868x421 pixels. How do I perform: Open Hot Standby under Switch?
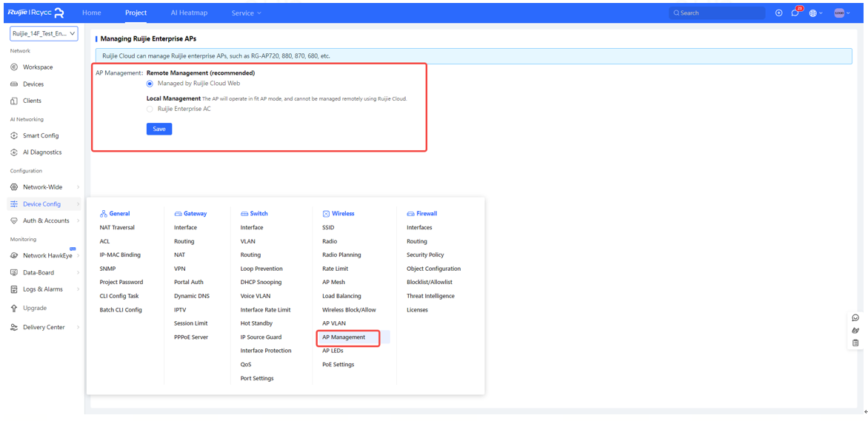coord(256,323)
